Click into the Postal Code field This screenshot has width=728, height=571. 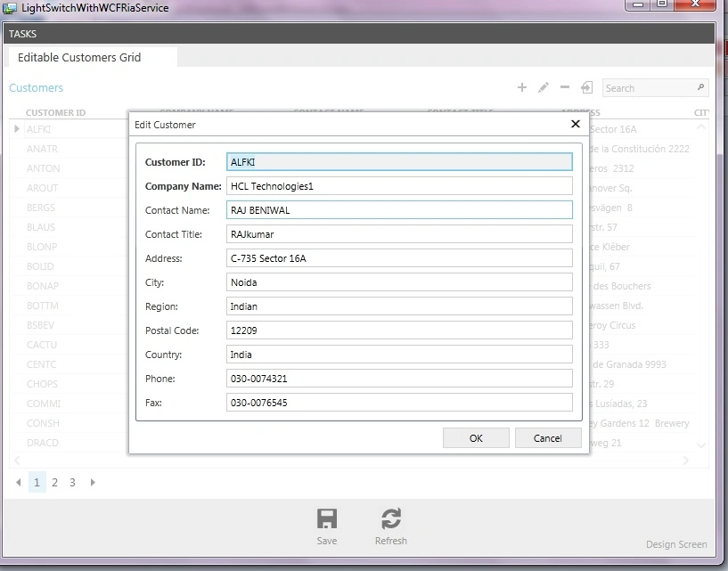[x=399, y=330]
